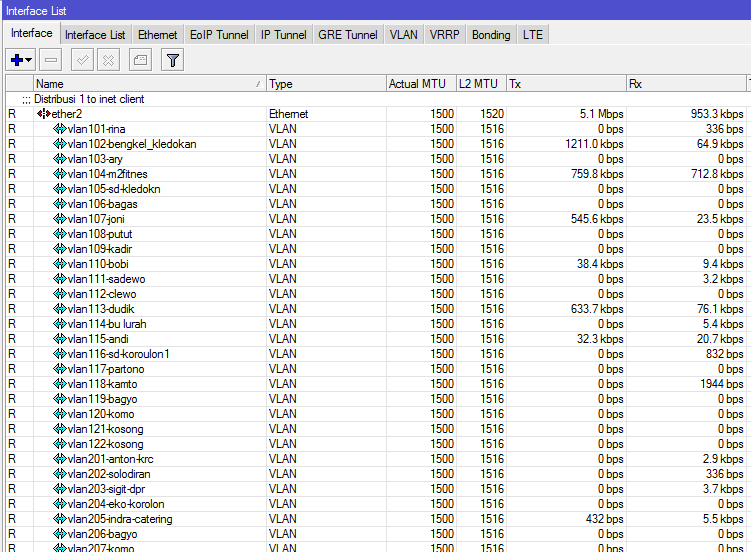Click the vlan106-bagas VLAN icon
Screen dimensions: 751x552
coord(59,204)
